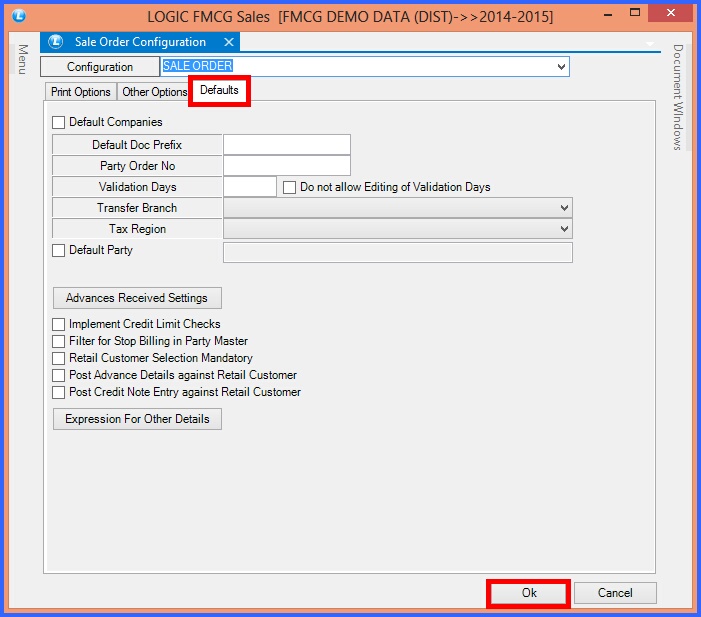Minimize the LOGIC FMCG Sales window
The image size is (701, 617).
pos(608,15)
